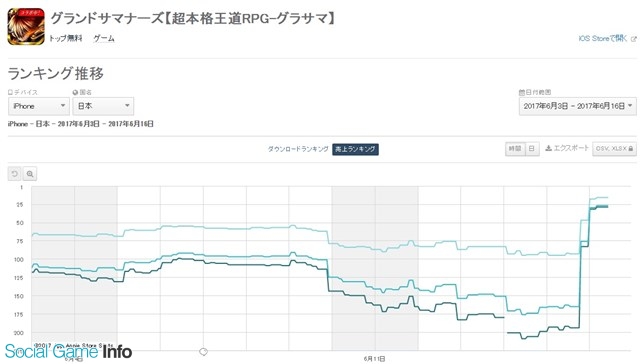640x364 pixels.
Task: Open the トップ無料 category link
Action: 66,38
